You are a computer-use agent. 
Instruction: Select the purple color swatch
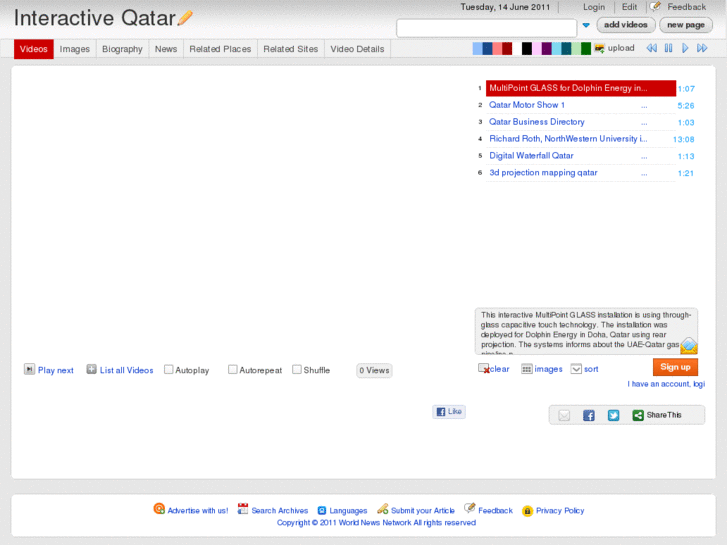point(547,48)
